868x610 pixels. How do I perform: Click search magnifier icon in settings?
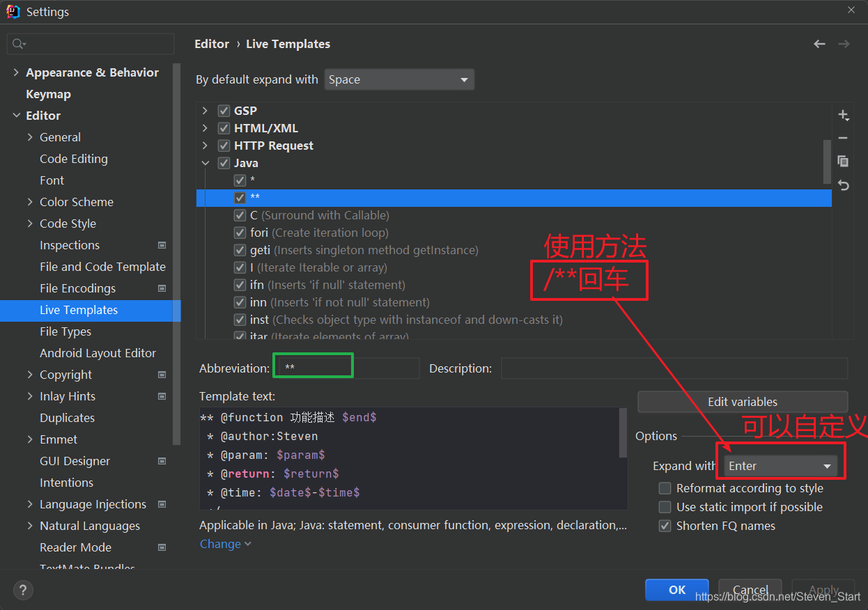[x=17, y=44]
